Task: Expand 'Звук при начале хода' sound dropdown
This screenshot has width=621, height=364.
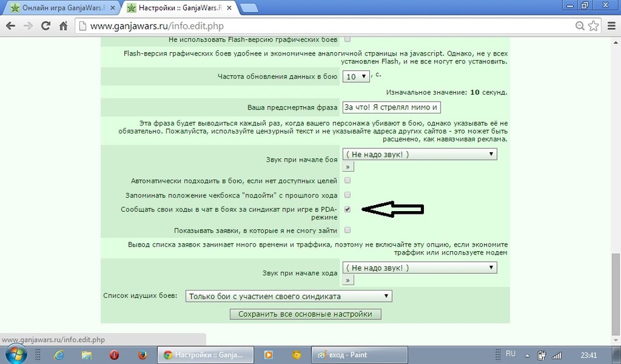Action: 419,268
